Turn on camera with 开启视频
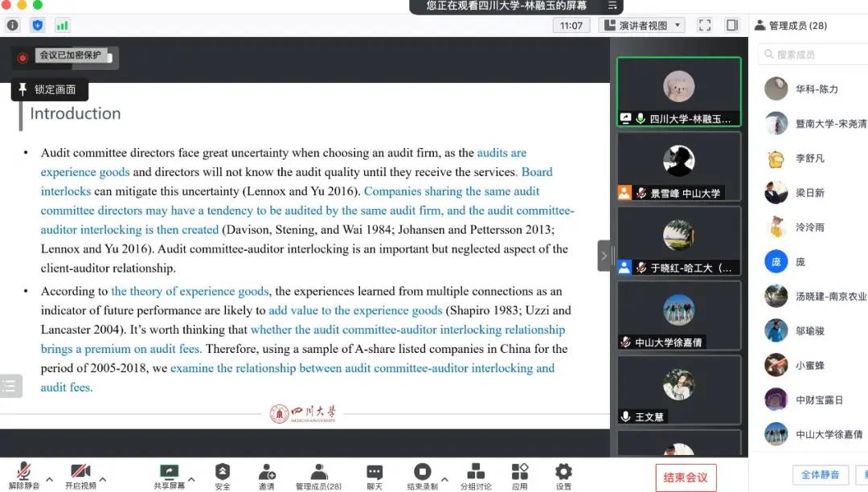 80,476
